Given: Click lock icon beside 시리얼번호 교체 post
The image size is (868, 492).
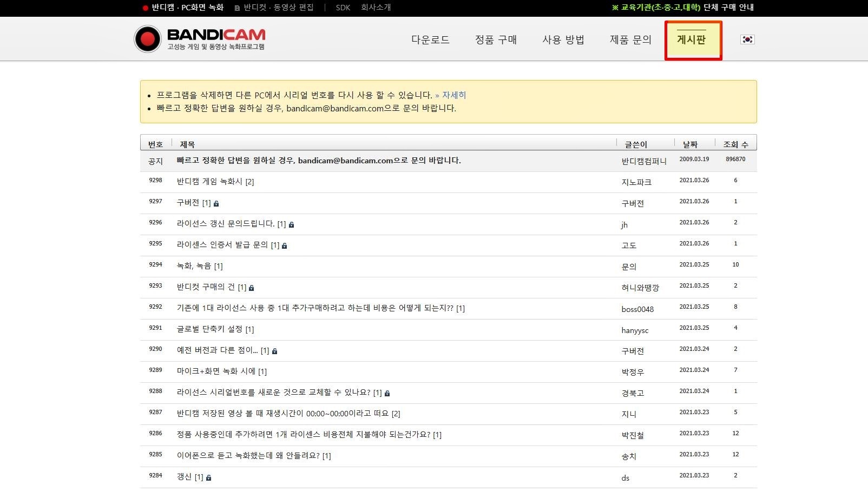Looking at the screenshot, I should (x=387, y=394).
